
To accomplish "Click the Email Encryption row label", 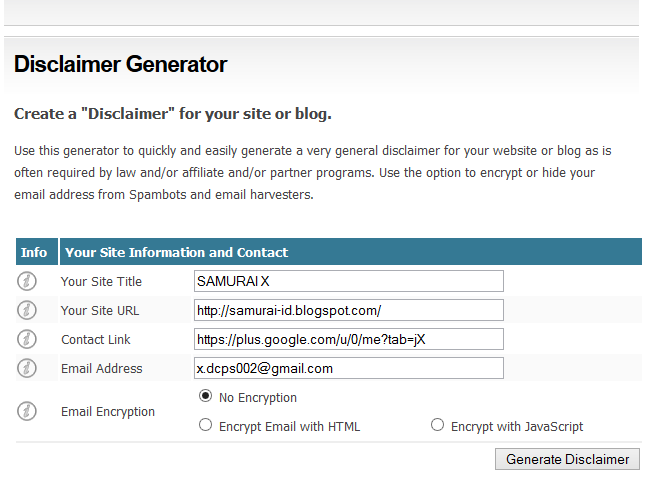I will coord(108,411).
